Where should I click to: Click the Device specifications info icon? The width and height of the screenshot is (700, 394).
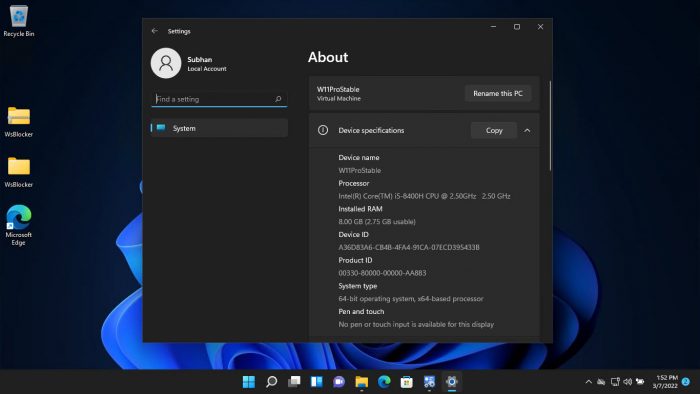323,130
